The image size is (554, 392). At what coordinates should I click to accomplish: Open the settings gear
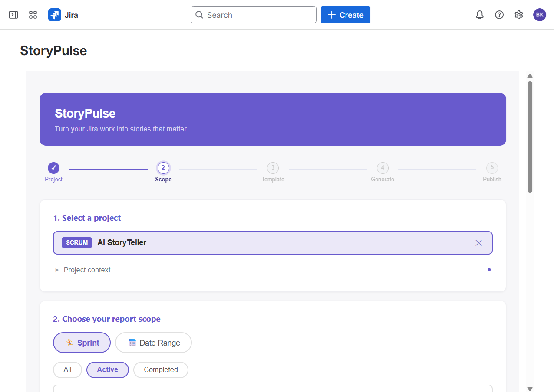(x=519, y=15)
